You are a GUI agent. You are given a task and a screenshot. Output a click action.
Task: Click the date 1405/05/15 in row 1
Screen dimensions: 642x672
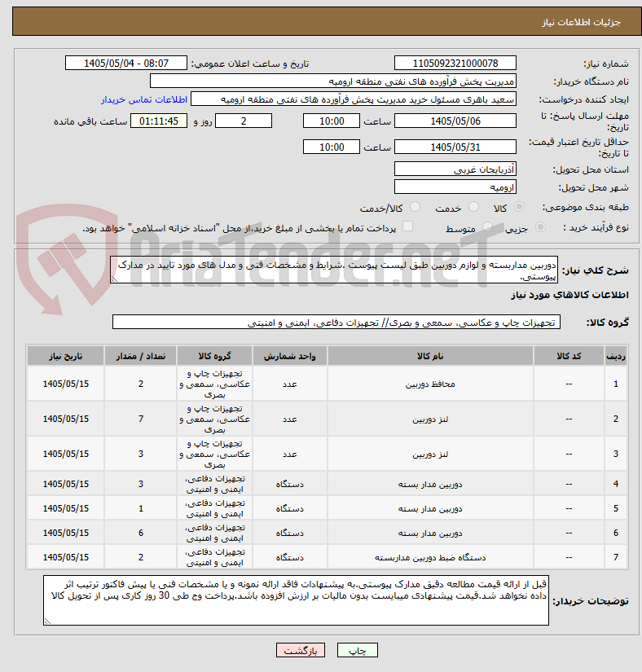[x=65, y=384]
